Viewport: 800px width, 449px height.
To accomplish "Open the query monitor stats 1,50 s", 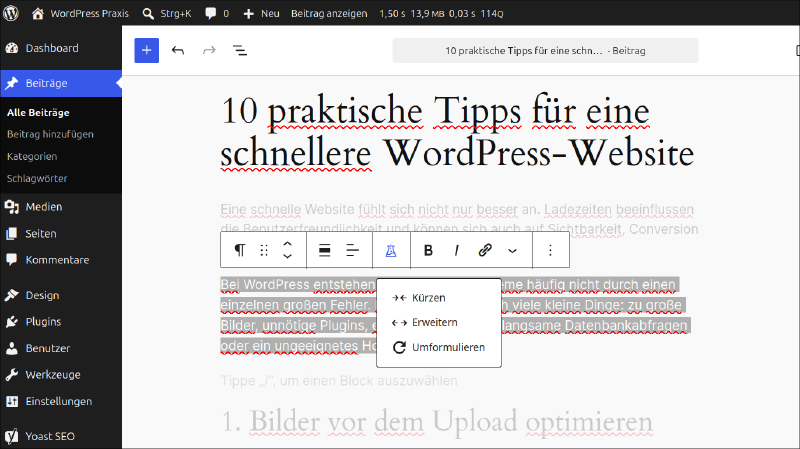I will point(441,13).
